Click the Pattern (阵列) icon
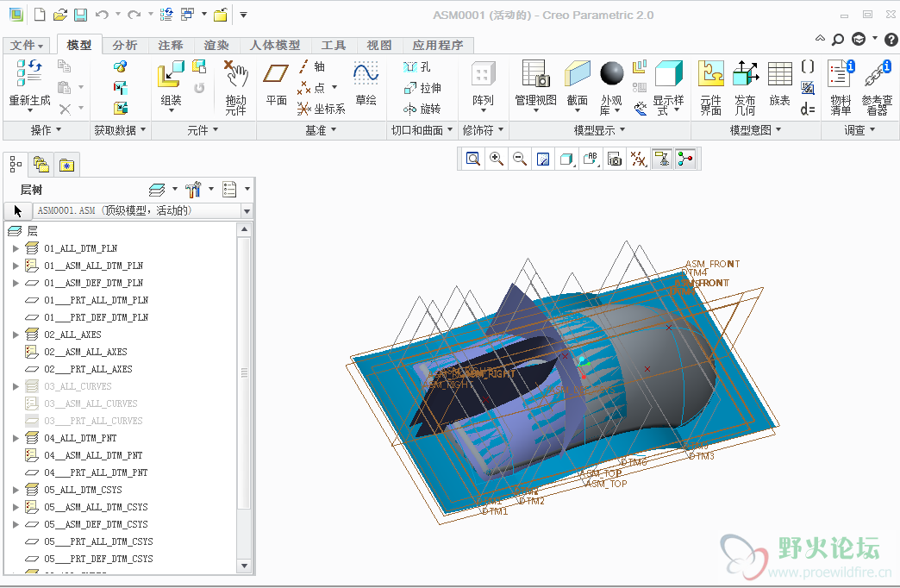This screenshot has height=588, width=900. 483,74
